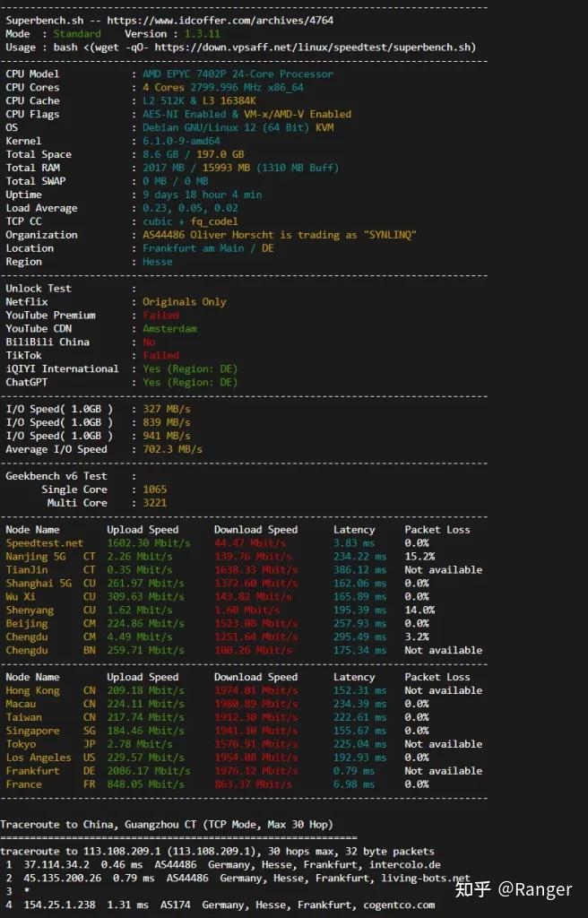Image resolution: width=588 pixels, height=918 pixels.
Task: Click the Netflix 'Originals Only' result
Action: (184, 302)
